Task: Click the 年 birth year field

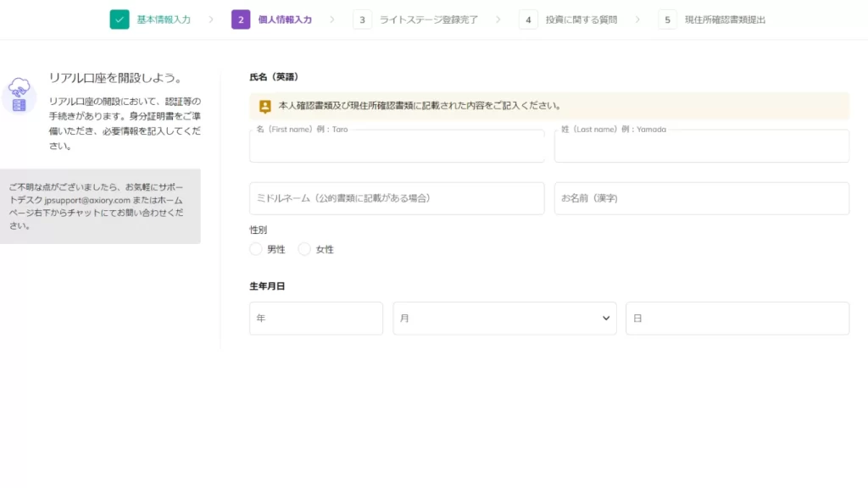Action: pyautogui.click(x=315, y=318)
